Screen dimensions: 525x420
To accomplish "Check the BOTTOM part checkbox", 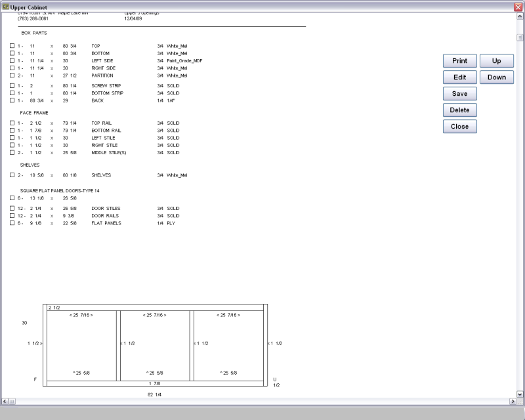I will (x=12, y=53).
